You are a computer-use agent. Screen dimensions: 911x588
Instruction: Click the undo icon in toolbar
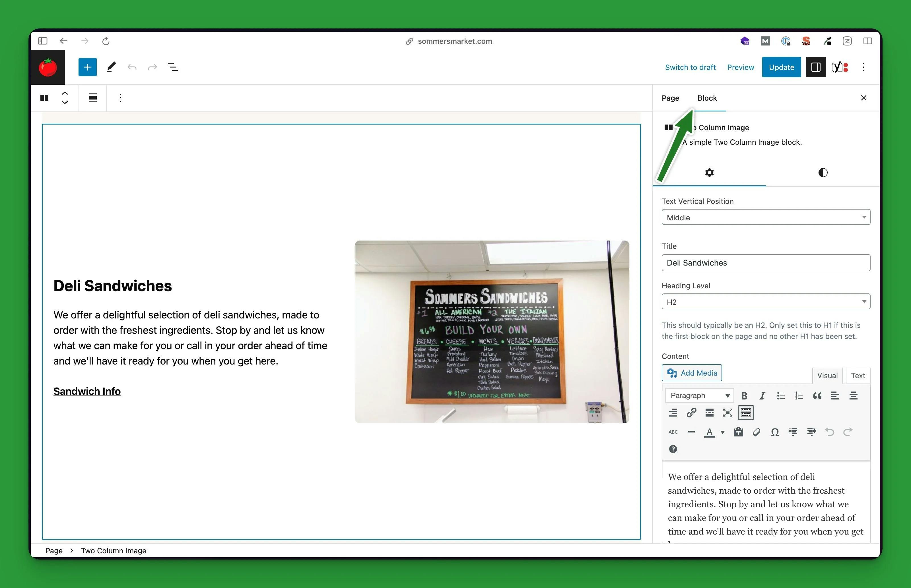[131, 67]
